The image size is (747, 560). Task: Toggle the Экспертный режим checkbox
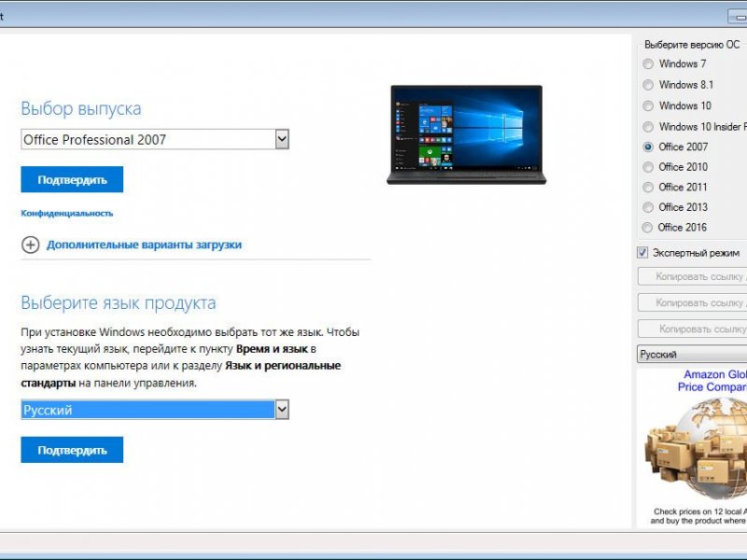[x=642, y=252]
